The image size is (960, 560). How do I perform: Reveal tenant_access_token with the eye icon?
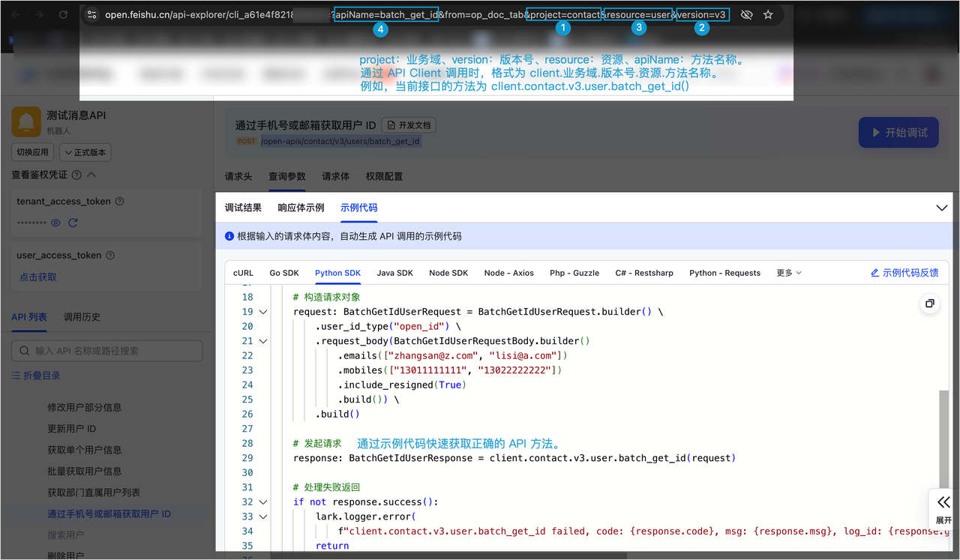click(55, 223)
